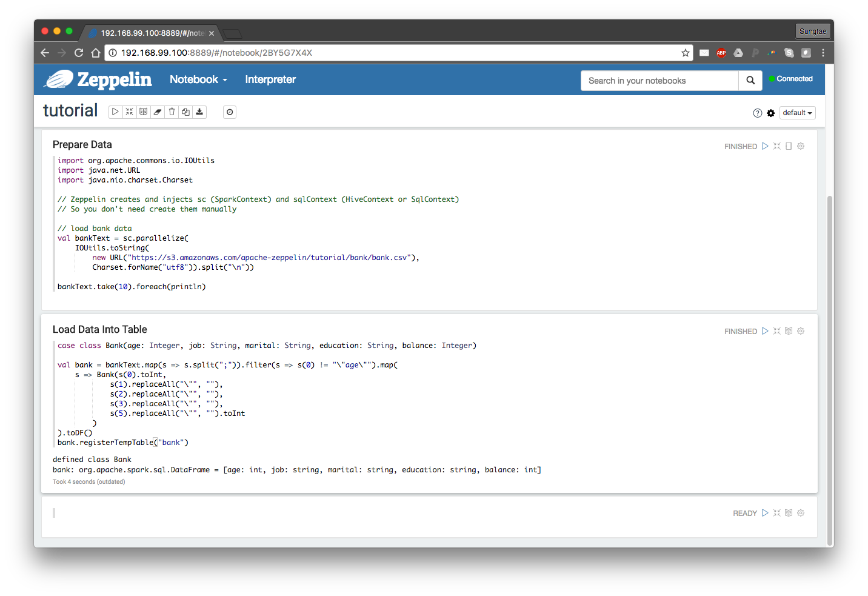Open the Interpreter page
The height and width of the screenshot is (596, 868).
[x=270, y=79]
